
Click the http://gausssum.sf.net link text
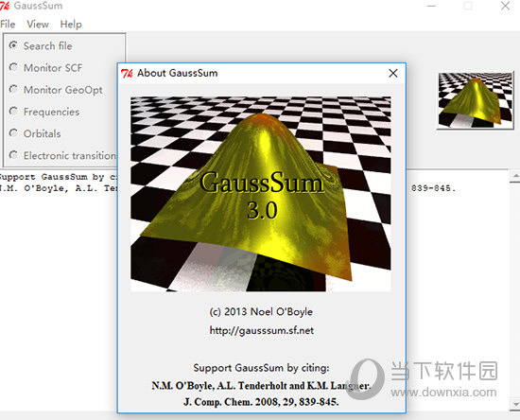[262, 330]
